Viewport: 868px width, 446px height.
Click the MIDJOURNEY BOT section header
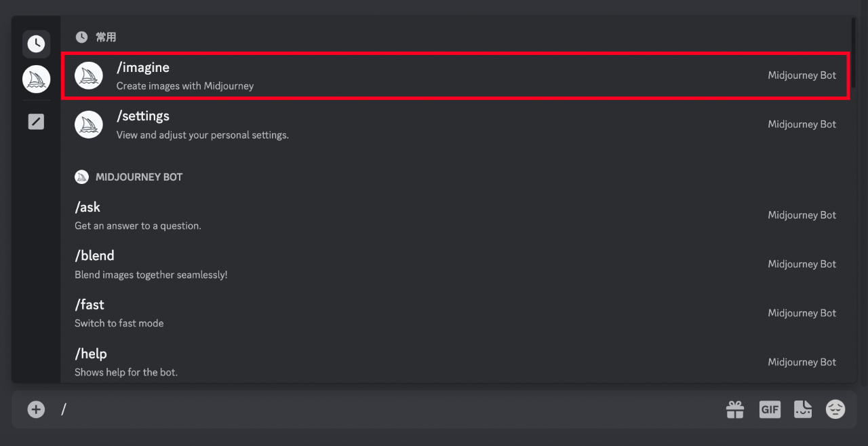click(138, 177)
